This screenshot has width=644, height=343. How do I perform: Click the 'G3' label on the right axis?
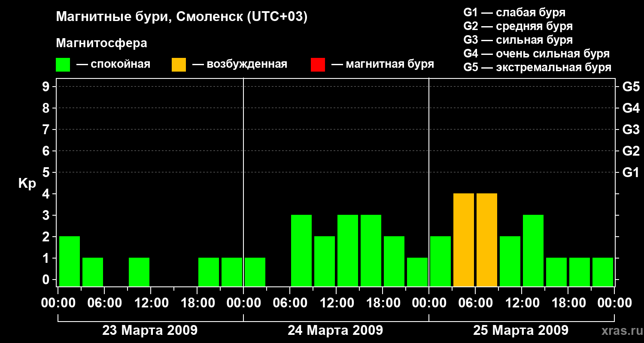[631, 129]
